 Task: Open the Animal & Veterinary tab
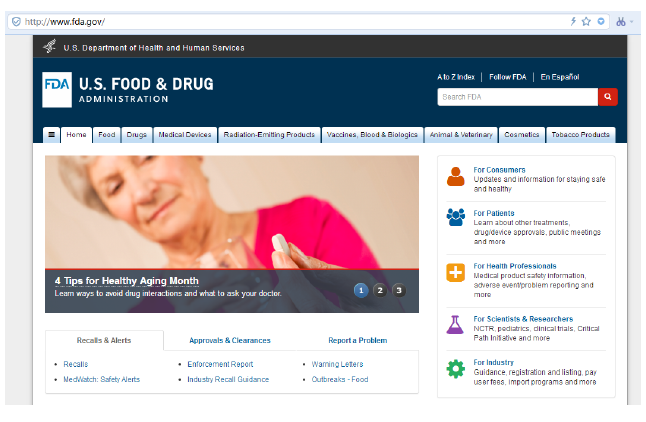click(461, 135)
